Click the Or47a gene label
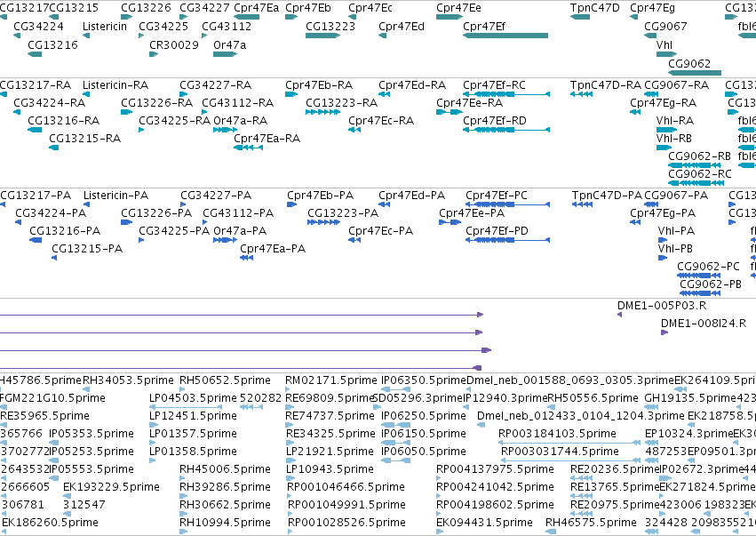Screen dimensions: 756x536 [229, 44]
